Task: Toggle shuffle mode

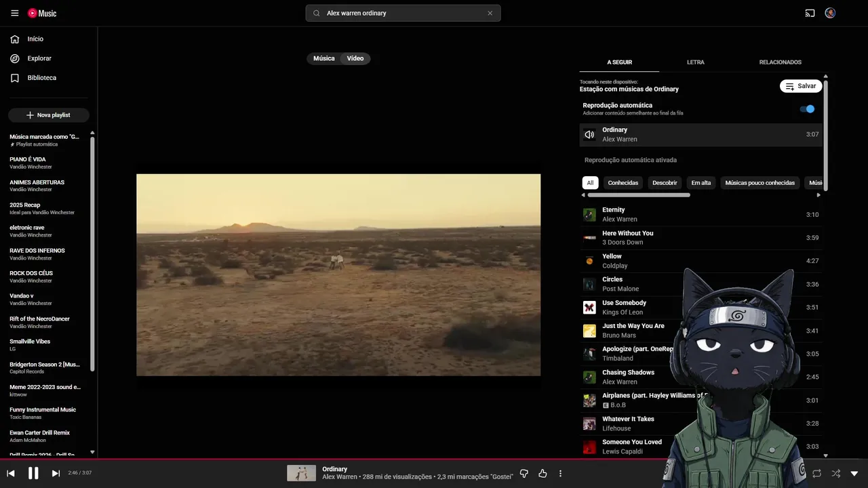Action: pos(835,473)
